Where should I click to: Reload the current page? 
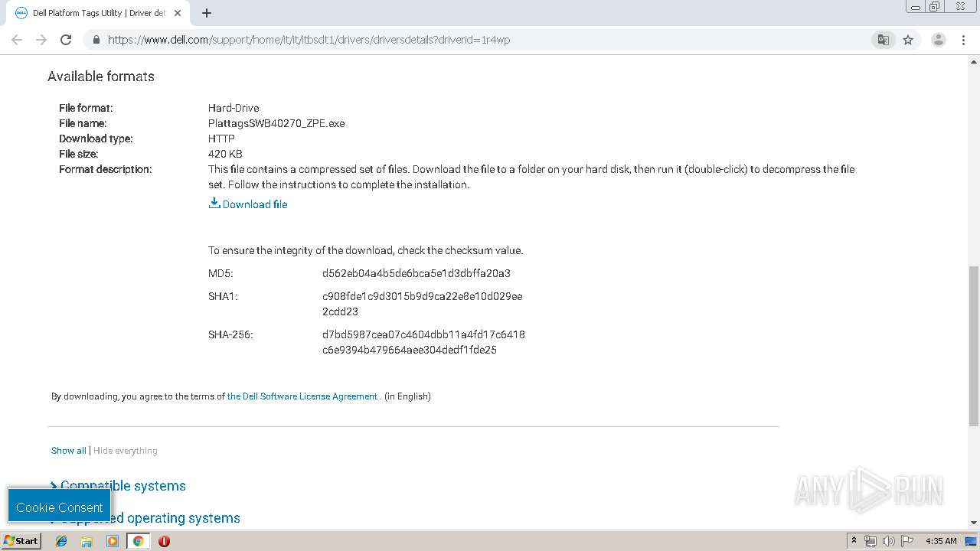point(66,40)
